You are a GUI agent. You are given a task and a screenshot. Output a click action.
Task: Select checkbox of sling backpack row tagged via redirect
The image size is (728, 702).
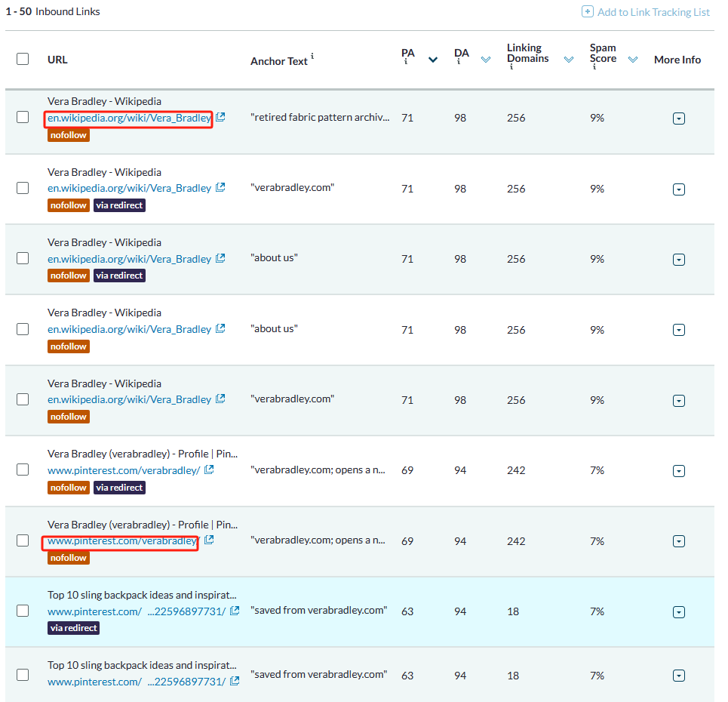click(23, 611)
